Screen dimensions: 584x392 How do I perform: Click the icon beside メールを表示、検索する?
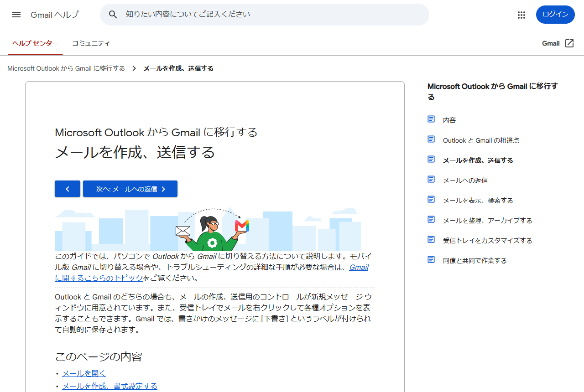point(431,200)
